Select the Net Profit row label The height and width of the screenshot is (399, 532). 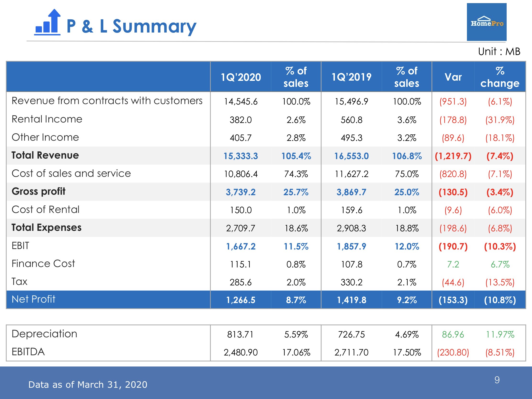pyautogui.click(x=33, y=299)
